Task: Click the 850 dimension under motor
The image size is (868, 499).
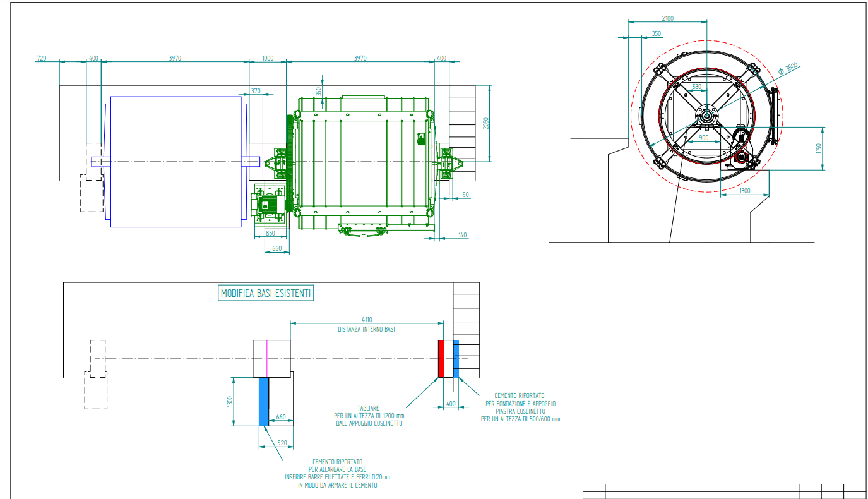Action: 270,233
